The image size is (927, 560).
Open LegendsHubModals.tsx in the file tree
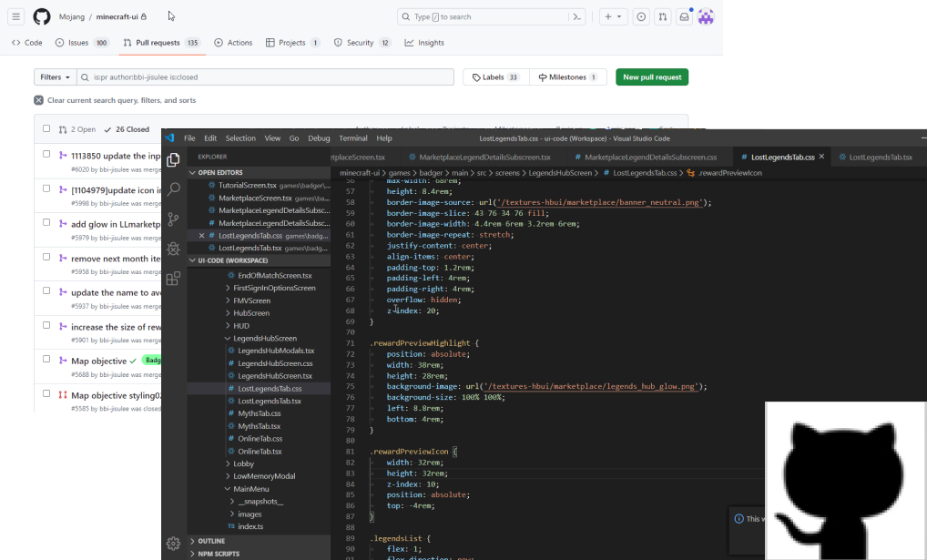coord(276,351)
